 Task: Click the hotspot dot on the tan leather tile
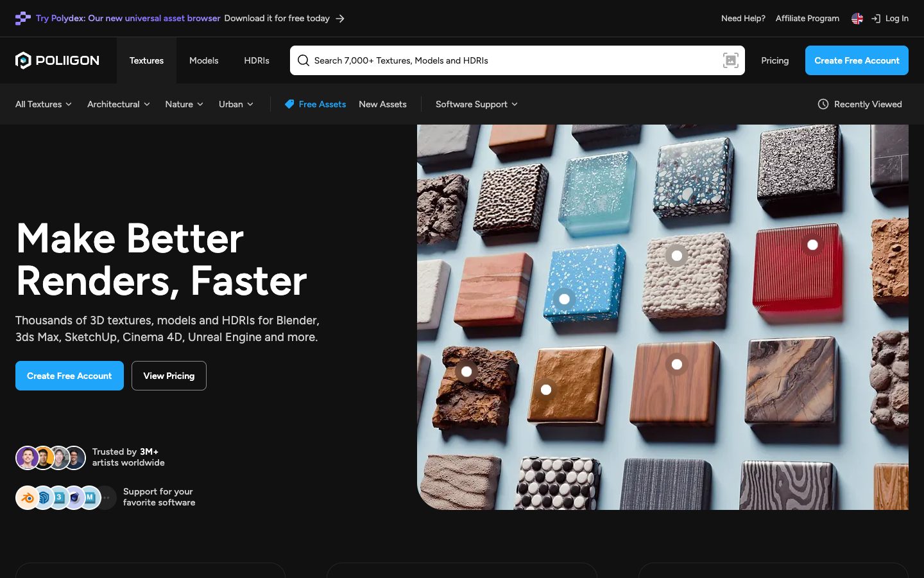546,390
